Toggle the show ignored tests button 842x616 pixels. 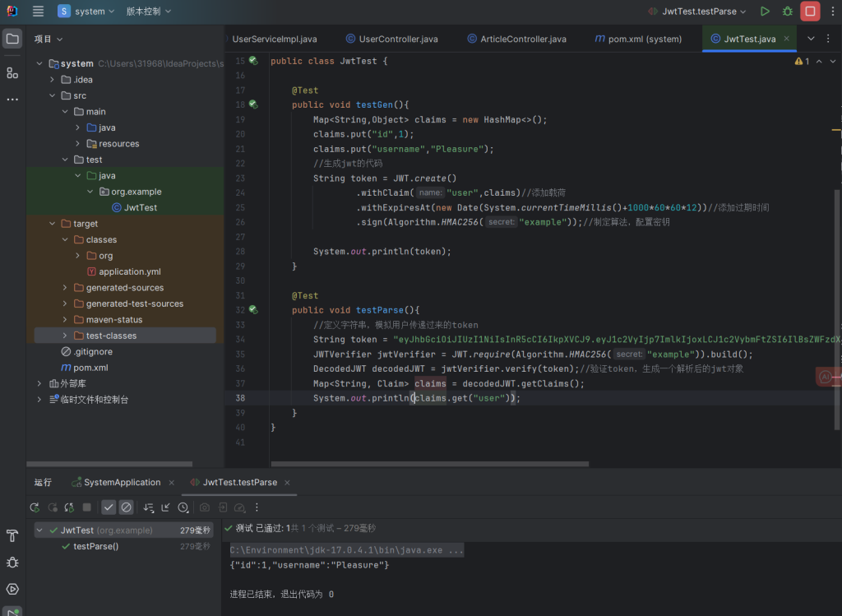(x=126, y=507)
